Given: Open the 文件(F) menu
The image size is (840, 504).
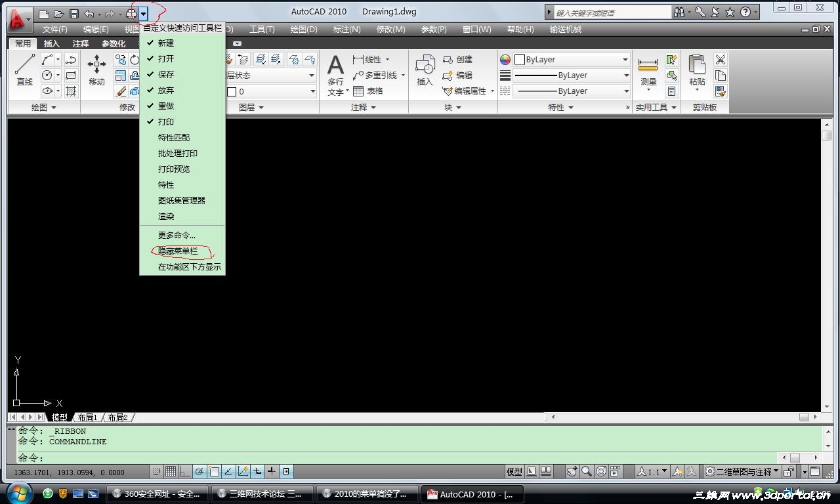Looking at the screenshot, I should 55,30.
